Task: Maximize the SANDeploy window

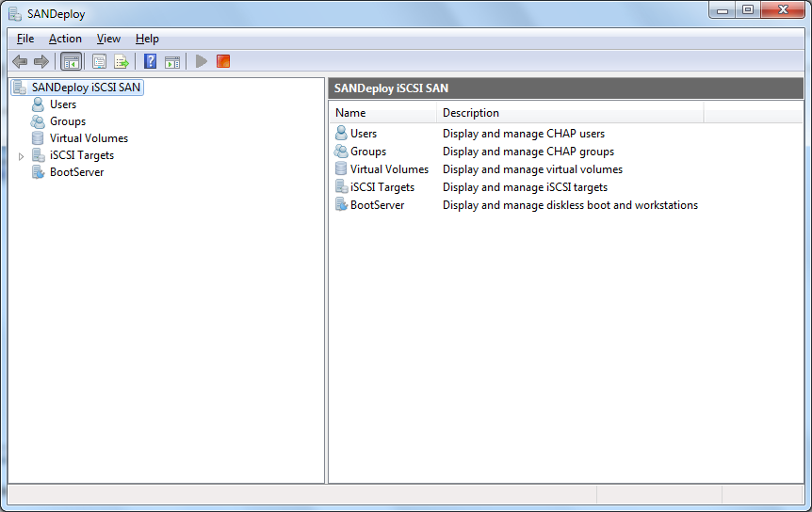Action: pos(748,9)
